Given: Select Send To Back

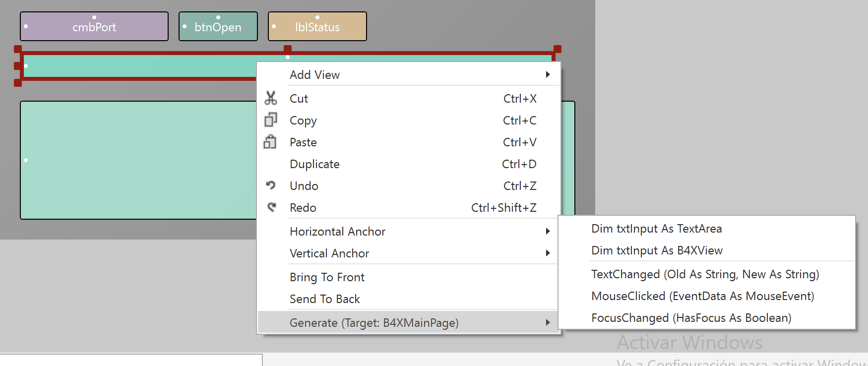Looking at the screenshot, I should (x=325, y=299).
